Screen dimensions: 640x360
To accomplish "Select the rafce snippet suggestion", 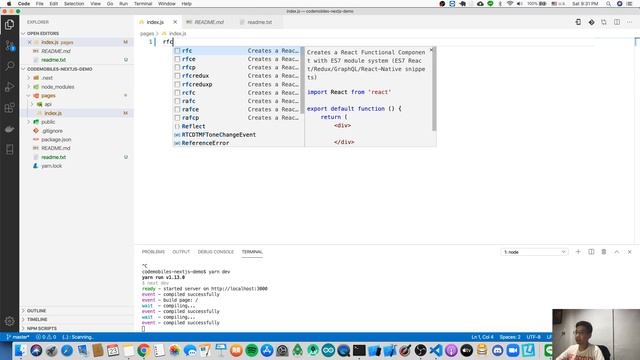I will pyautogui.click(x=238, y=109).
